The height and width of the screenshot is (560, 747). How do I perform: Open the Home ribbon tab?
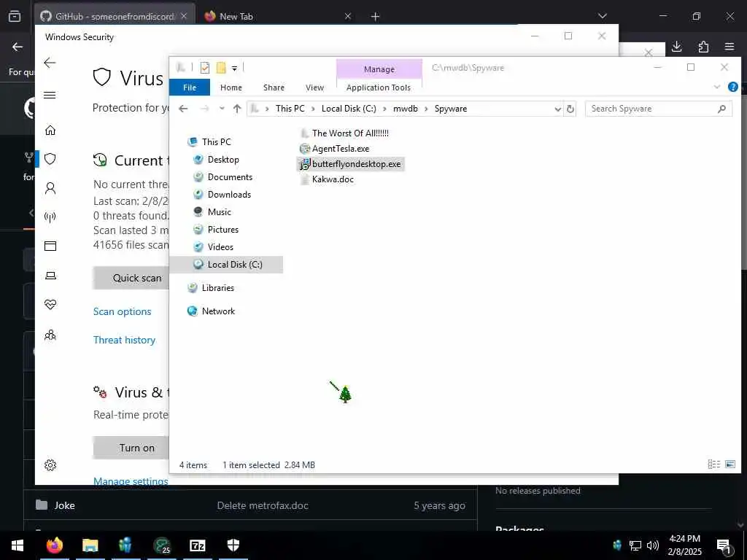click(231, 87)
